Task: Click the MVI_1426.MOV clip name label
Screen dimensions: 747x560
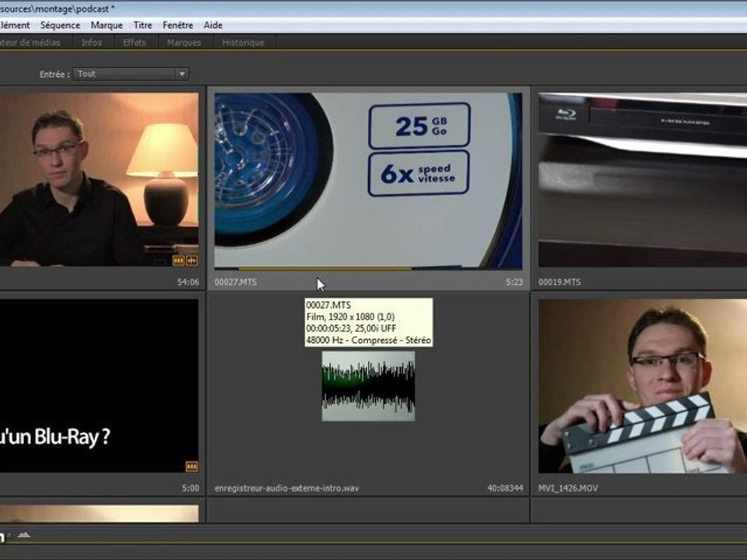Action: click(x=568, y=488)
